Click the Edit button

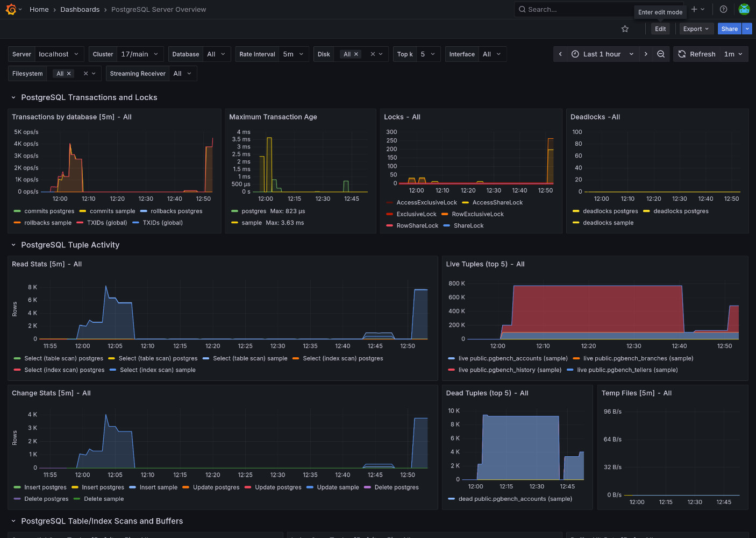click(x=660, y=29)
